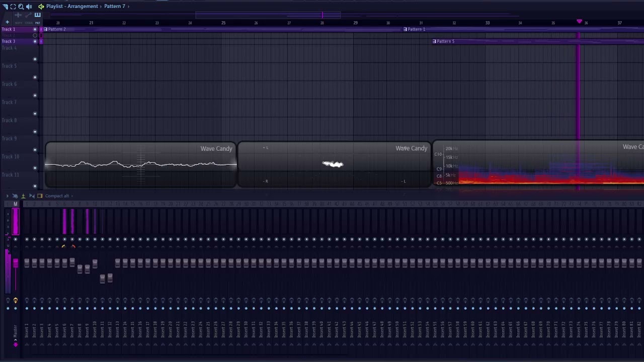
Task: Expand the arrow after Pattern 7
Action: [x=128, y=6]
